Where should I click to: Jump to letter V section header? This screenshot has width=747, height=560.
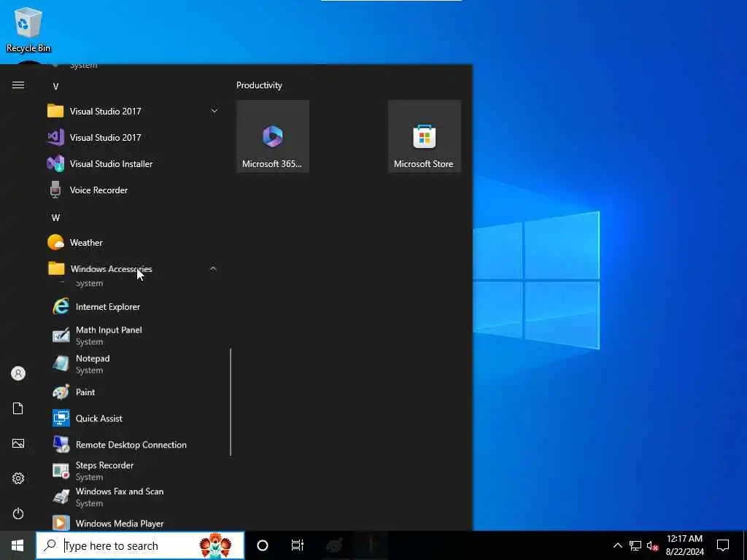click(55, 87)
